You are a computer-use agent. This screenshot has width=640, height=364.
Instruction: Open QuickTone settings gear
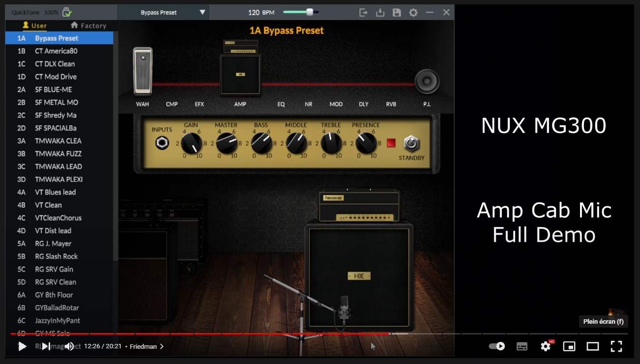tap(413, 12)
